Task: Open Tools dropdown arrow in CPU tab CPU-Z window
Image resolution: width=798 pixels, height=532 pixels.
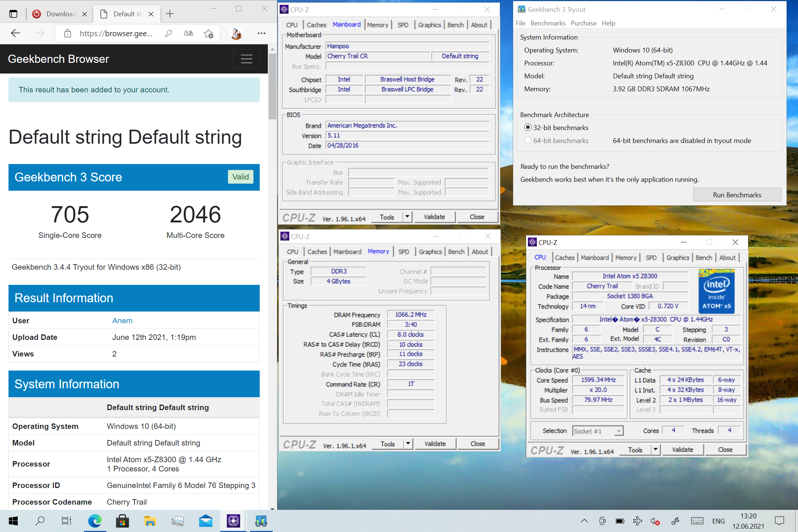Action: 655,450
